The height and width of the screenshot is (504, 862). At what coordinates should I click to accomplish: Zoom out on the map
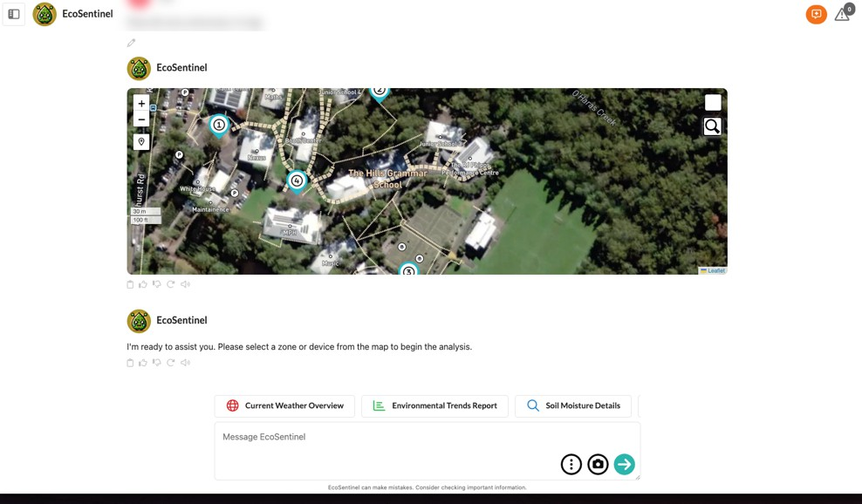pyautogui.click(x=141, y=119)
